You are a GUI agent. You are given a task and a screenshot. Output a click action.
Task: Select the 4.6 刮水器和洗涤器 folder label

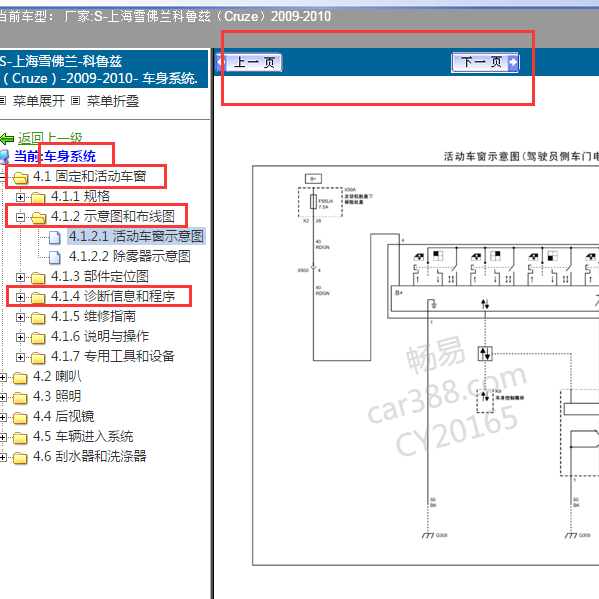[x=89, y=456]
